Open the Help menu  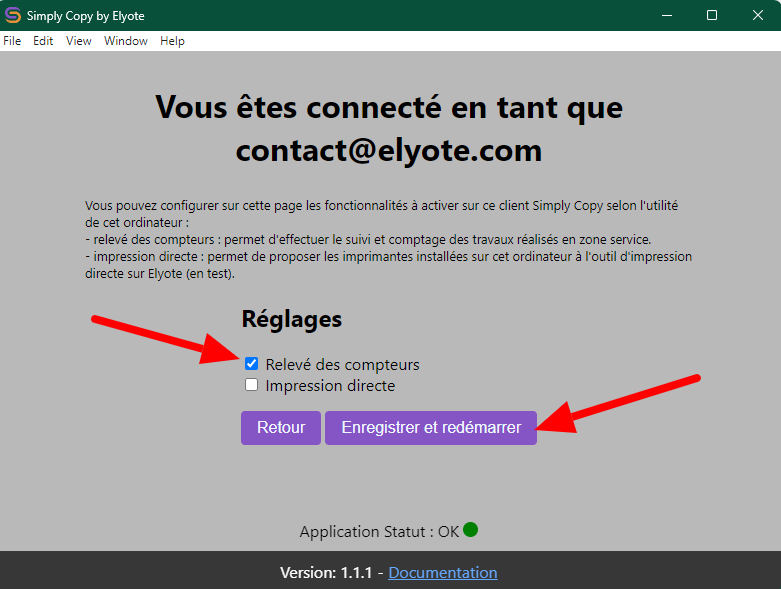pos(172,41)
